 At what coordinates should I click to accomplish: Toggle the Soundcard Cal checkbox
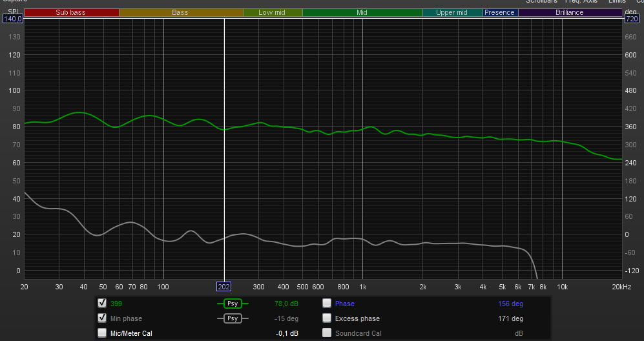pos(327,333)
